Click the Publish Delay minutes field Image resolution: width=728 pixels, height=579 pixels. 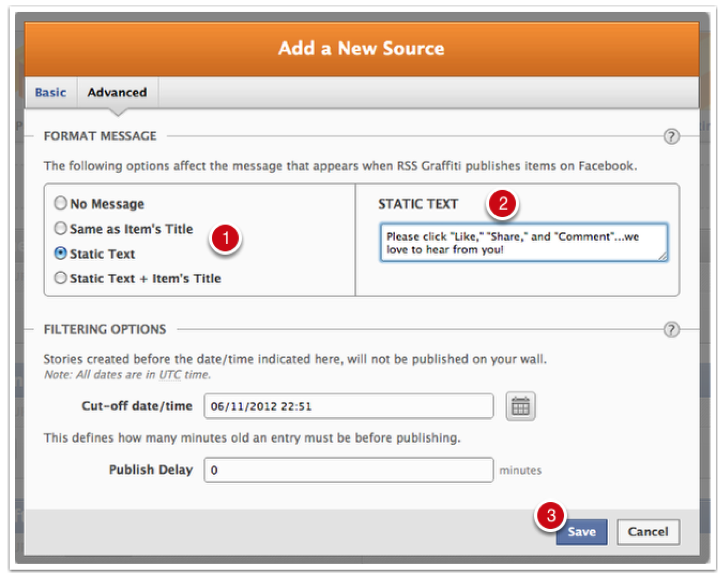(x=348, y=470)
